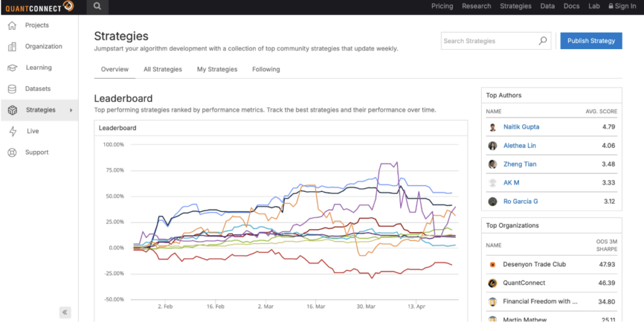Select the Overview tab
This screenshot has height=331, width=644.
pos(114,69)
